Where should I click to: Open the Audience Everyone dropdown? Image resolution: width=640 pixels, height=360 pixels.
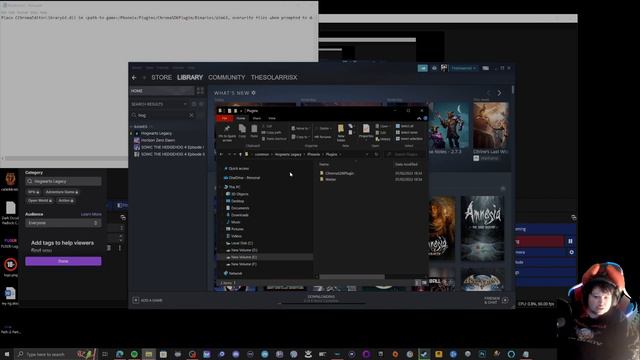(63, 223)
